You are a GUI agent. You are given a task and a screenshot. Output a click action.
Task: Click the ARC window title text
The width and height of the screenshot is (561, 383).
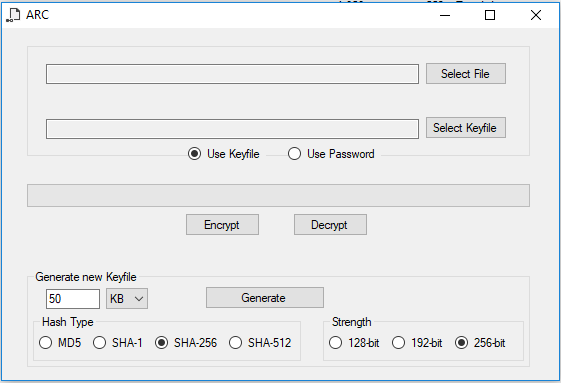point(37,15)
